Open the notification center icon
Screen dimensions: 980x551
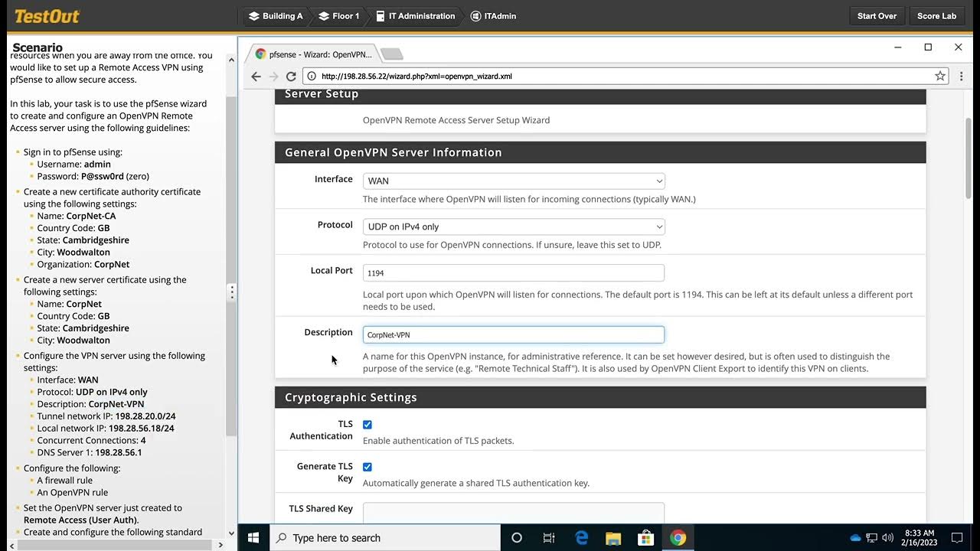(957, 538)
